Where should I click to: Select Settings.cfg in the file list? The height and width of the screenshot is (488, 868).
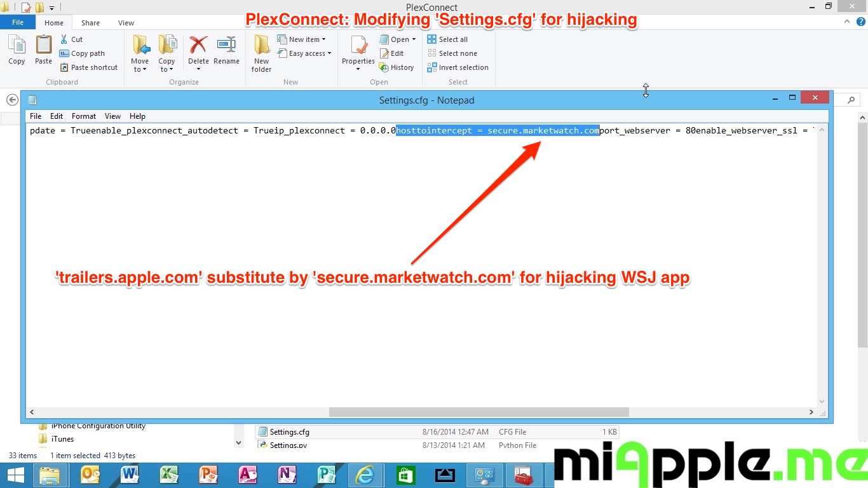coord(289,432)
